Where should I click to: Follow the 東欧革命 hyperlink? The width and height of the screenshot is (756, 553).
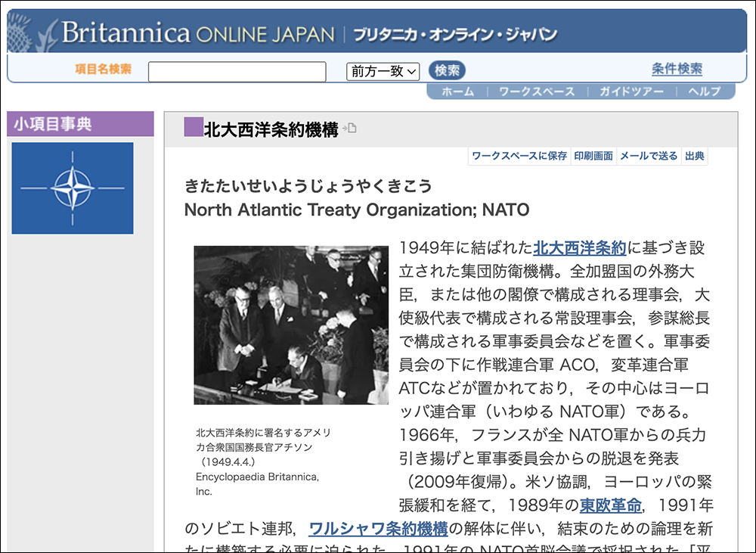[x=610, y=505]
